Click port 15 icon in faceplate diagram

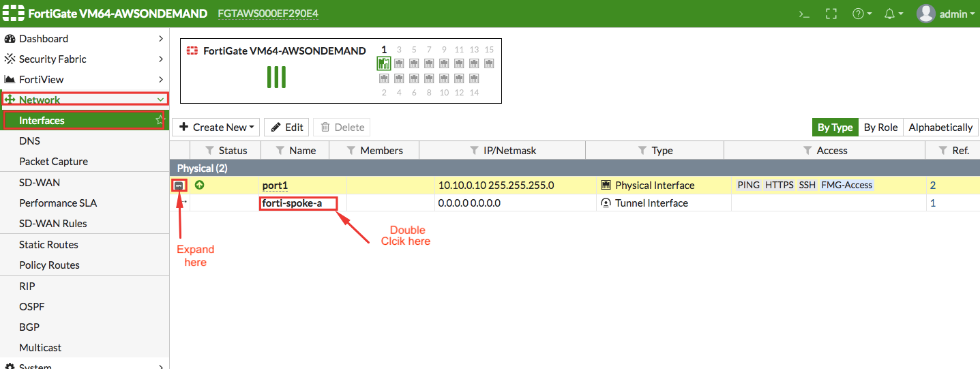(x=489, y=63)
